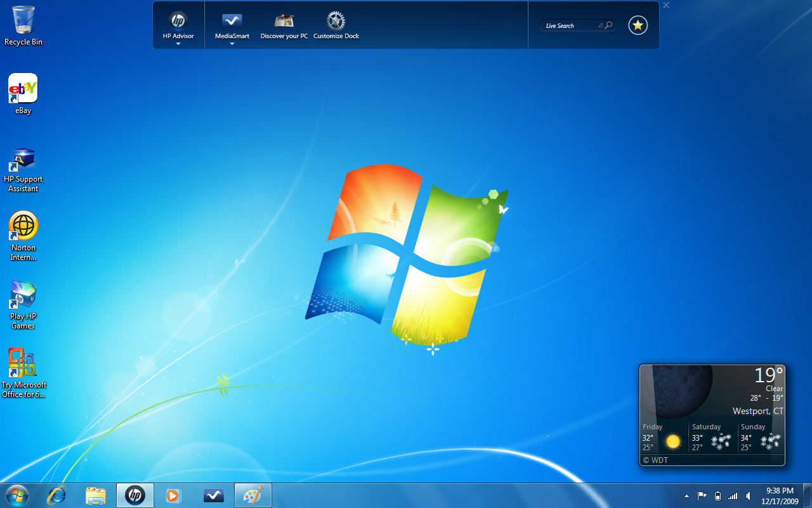Click the Clear condition text in the gadget
812x508 pixels.
coord(775,389)
